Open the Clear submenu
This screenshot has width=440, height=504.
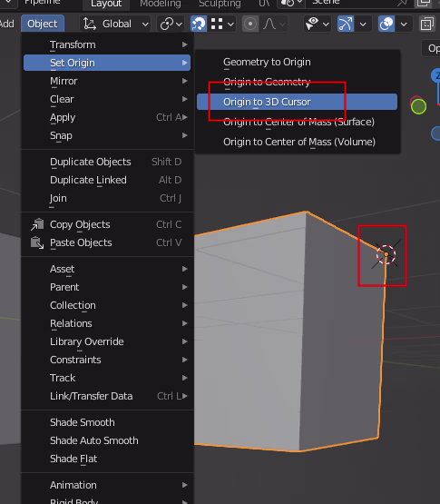pos(107,99)
